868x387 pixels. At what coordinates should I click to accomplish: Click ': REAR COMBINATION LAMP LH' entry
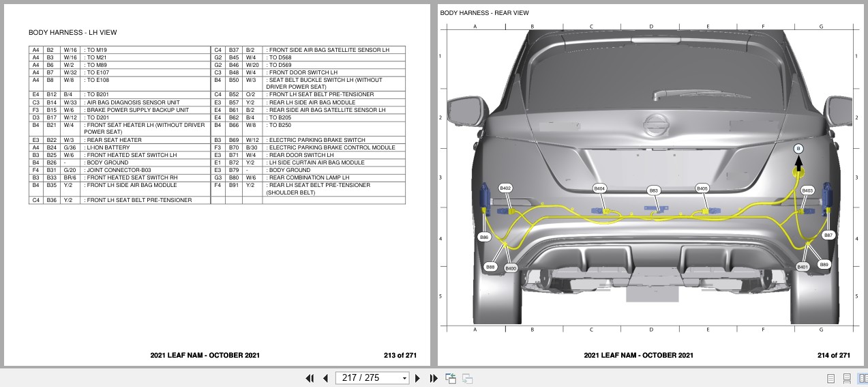[x=307, y=177]
